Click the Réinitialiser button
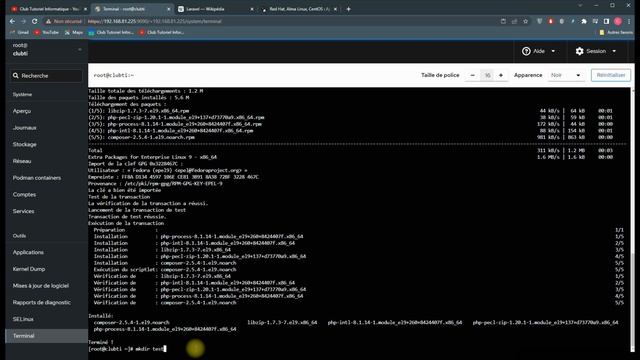The width and height of the screenshot is (640, 360). point(611,75)
